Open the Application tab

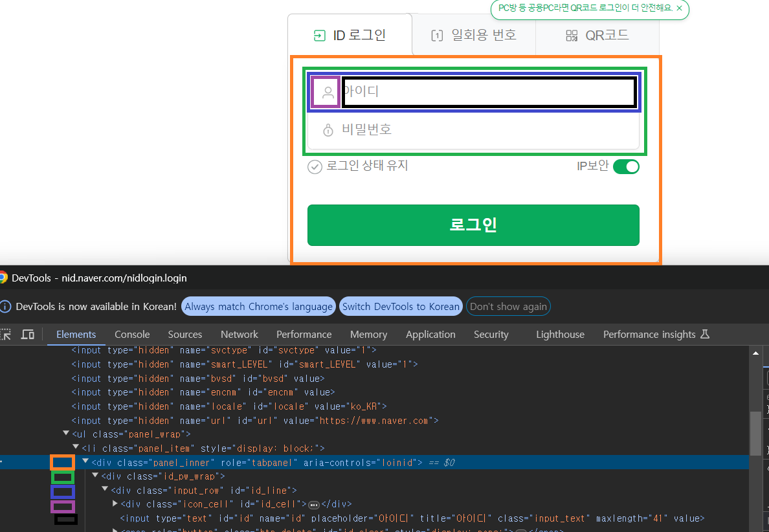coord(430,335)
